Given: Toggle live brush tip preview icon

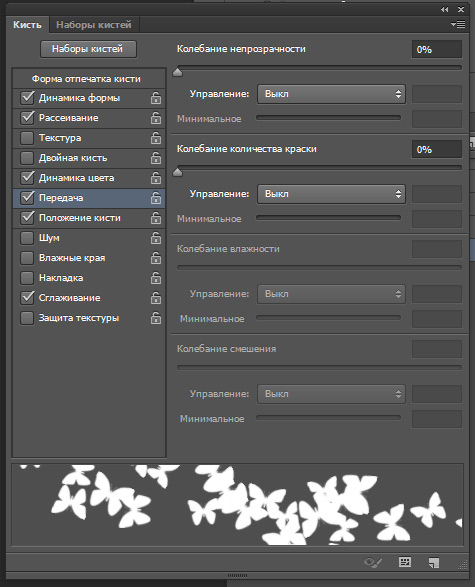Looking at the screenshot, I should (372, 562).
